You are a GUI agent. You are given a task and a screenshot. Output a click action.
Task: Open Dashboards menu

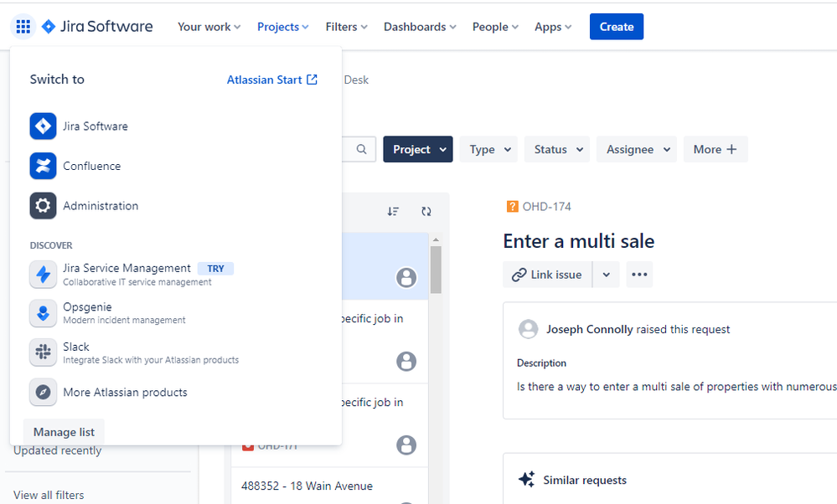420,27
